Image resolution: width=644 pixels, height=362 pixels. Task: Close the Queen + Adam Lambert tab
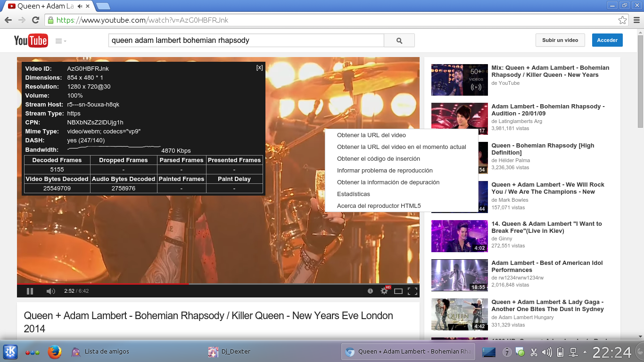pyautogui.click(x=88, y=7)
